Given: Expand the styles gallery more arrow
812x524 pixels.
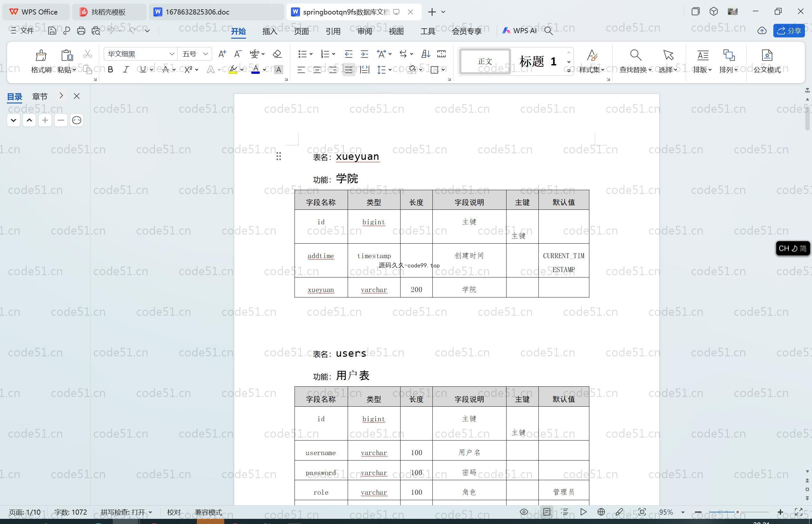Looking at the screenshot, I should (x=569, y=71).
